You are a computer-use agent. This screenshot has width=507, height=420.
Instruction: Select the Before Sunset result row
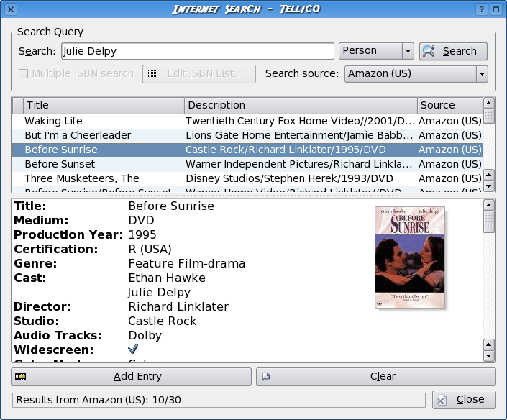pos(247,164)
